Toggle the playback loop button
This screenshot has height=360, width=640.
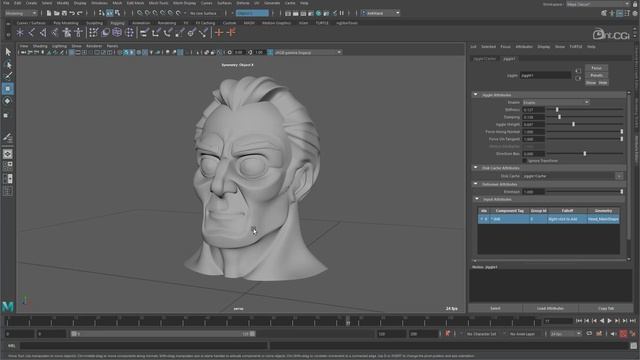pos(589,334)
